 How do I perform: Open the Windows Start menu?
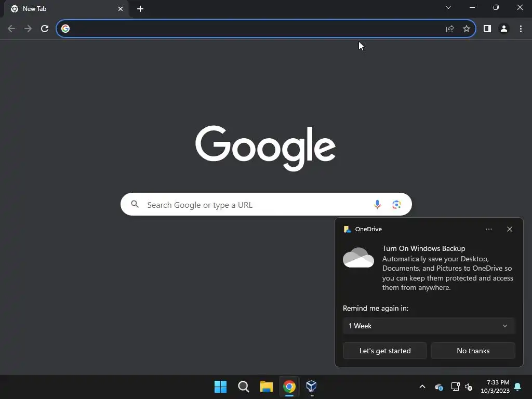pos(220,387)
